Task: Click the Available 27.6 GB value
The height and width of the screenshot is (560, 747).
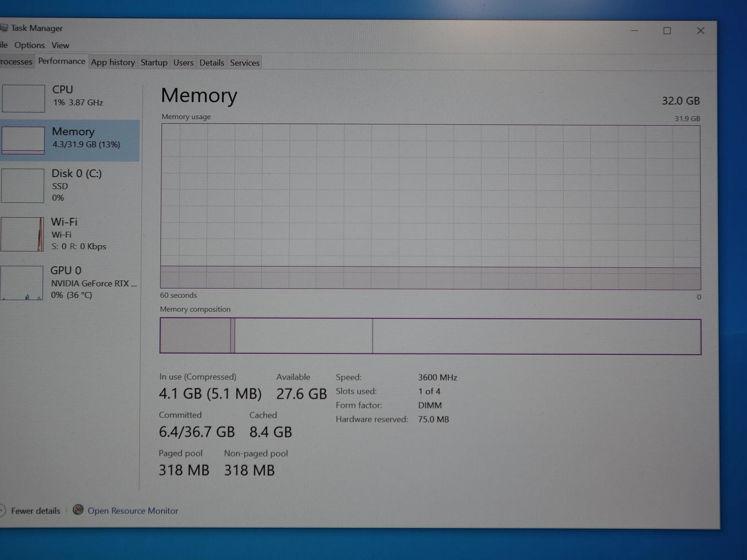Action: [x=301, y=394]
